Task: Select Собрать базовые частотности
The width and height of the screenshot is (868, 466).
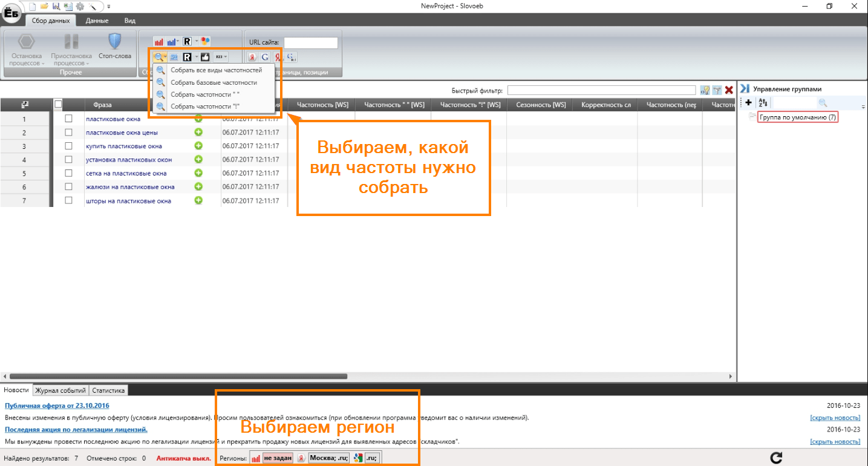Action: (214, 82)
